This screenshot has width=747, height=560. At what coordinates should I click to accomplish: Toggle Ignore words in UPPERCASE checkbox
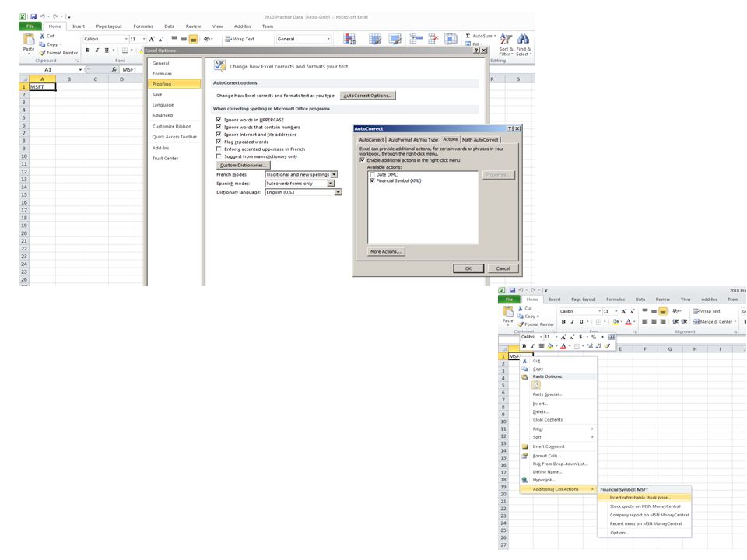click(219, 120)
